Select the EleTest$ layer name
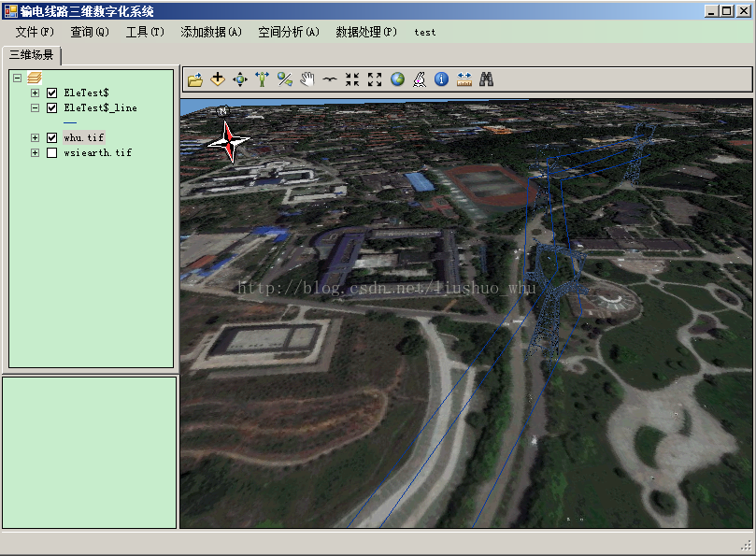The width and height of the screenshot is (756, 556). 86,93
